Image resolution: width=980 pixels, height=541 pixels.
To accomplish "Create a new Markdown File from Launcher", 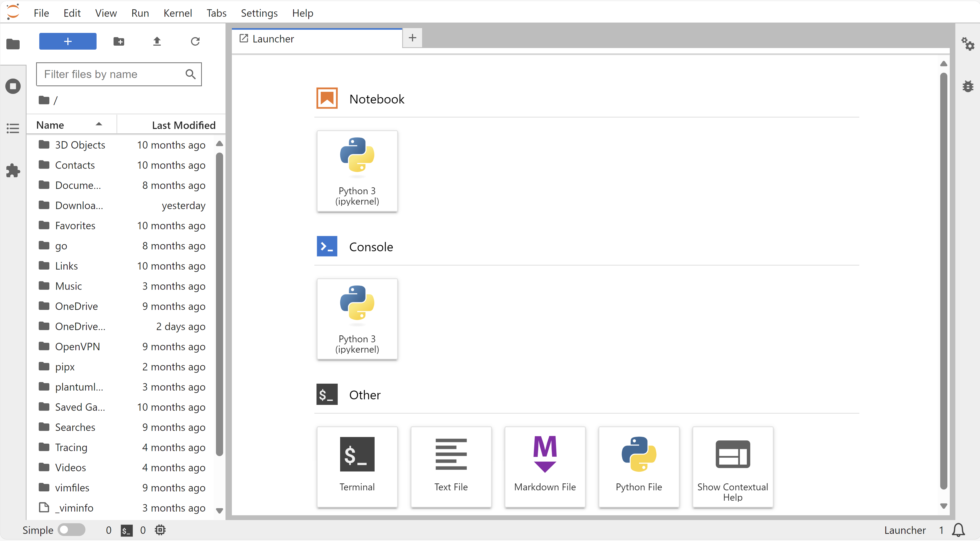I will click(544, 467).
